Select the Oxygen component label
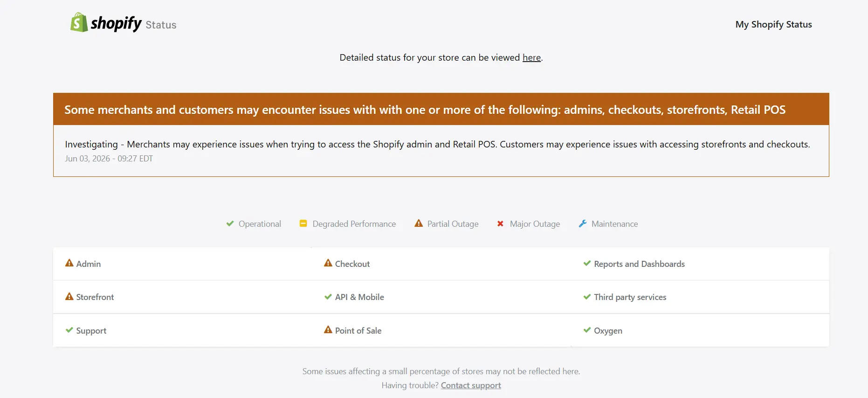868x398 pixels. [x=608, y=331]
